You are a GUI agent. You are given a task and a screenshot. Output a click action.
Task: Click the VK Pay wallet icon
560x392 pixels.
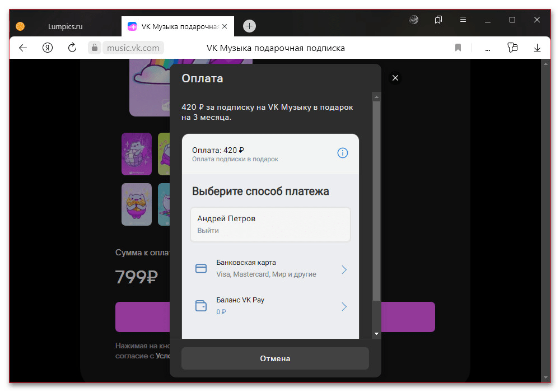coord(201,306)
